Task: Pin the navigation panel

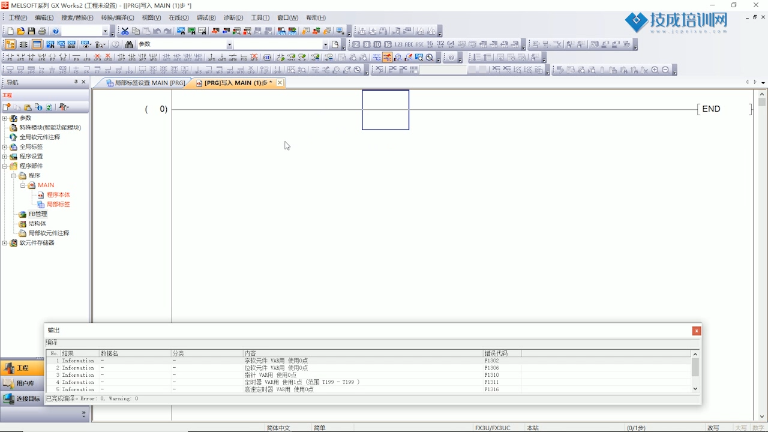Action: [77, 83]
